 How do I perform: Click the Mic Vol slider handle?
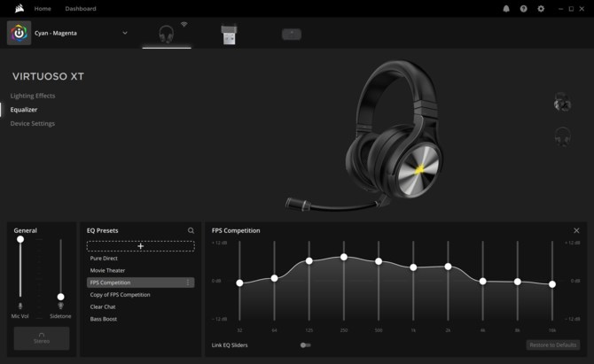point(20,239)
